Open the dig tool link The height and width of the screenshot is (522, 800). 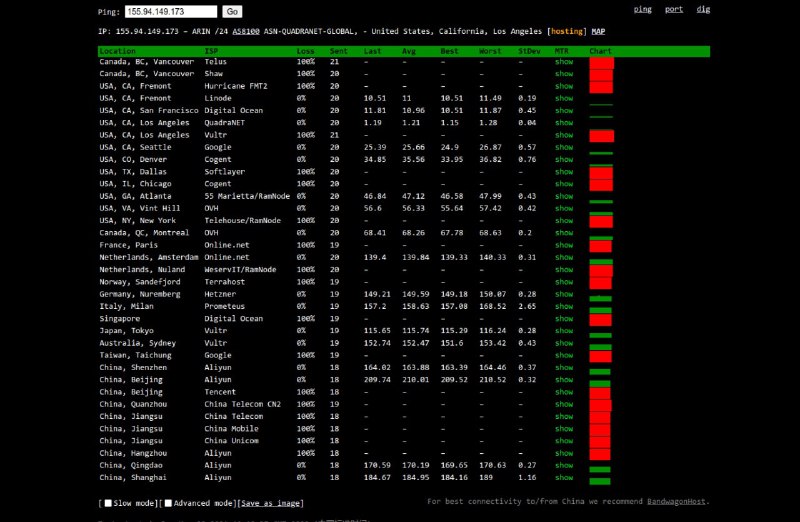(x=703, y=9)
